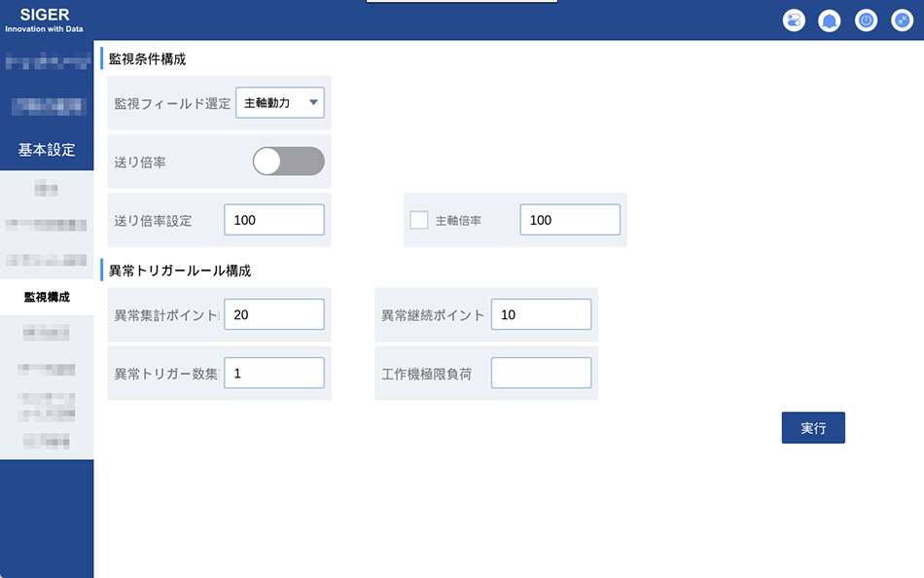This screenshot has width=924, height=578.
Task: Click the 実行 button
Action: (x=813, y=427)
